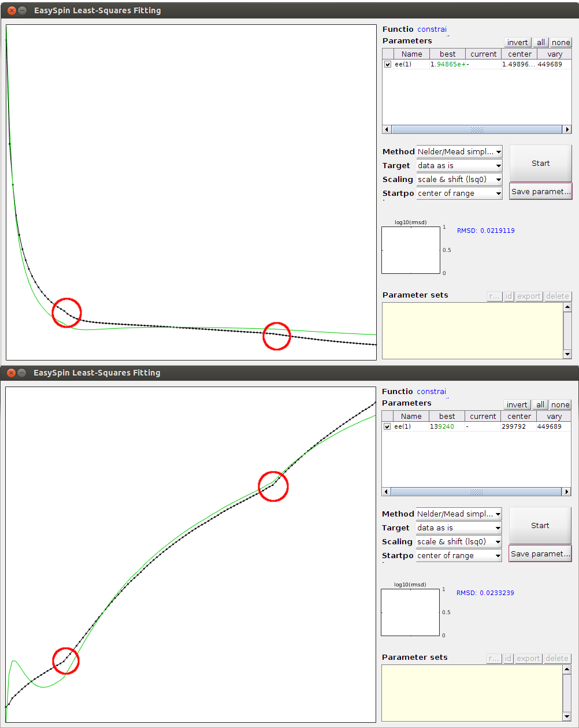Click Start button in top window
The width and height of the screenshot is (579, 728).
pyautogui.click(x=540, y=164)
